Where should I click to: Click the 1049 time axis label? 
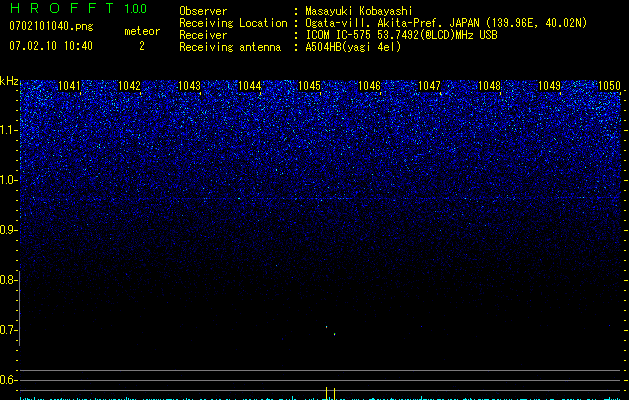[549, 85]
